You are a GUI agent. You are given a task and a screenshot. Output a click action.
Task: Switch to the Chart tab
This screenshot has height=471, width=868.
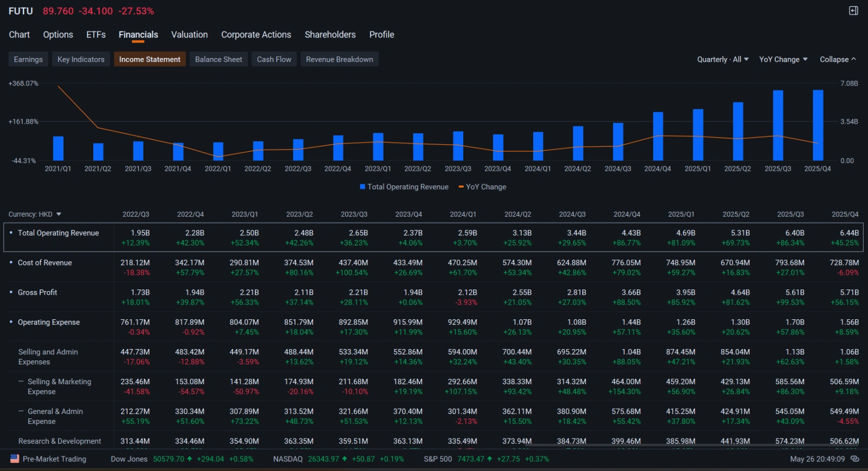click(x=20, y=34)
